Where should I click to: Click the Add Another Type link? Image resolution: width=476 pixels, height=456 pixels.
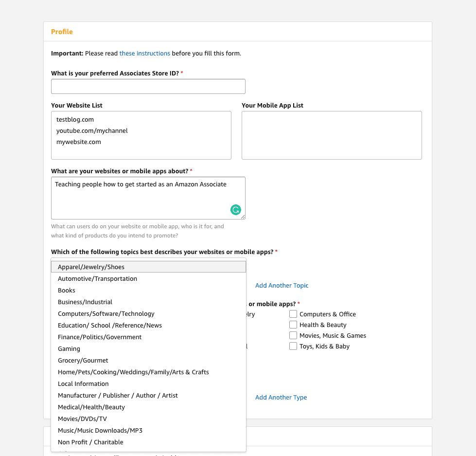(x=281, y=398)
